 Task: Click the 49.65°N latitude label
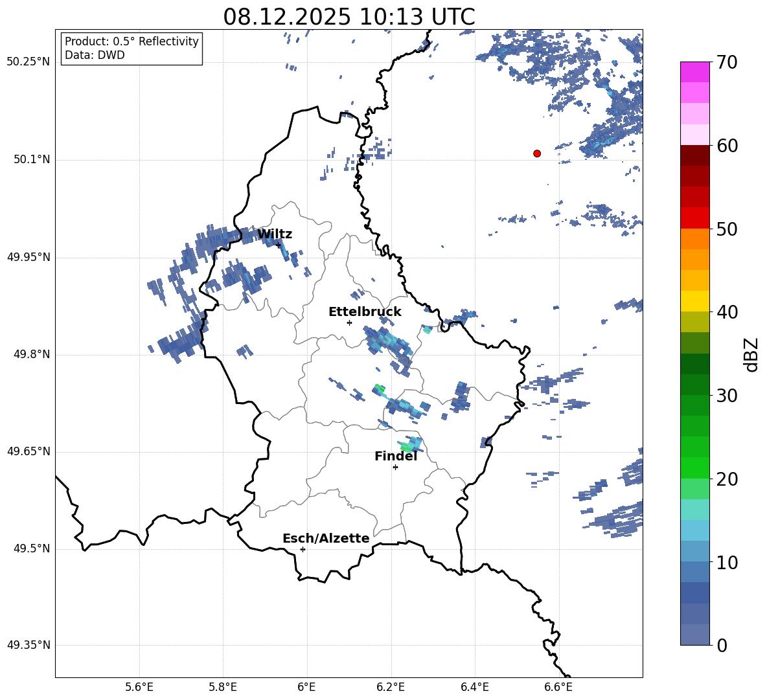pyautogui.click(x=29, y=451)
